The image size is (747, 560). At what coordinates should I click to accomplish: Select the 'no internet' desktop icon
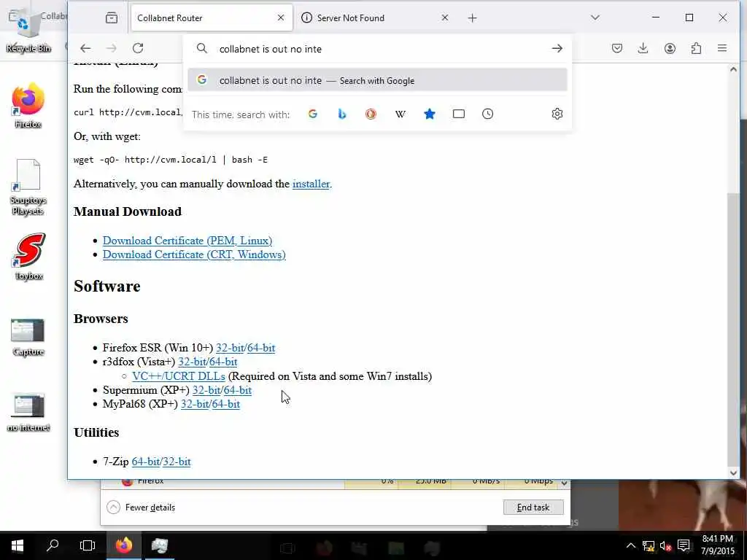[28, 413]
